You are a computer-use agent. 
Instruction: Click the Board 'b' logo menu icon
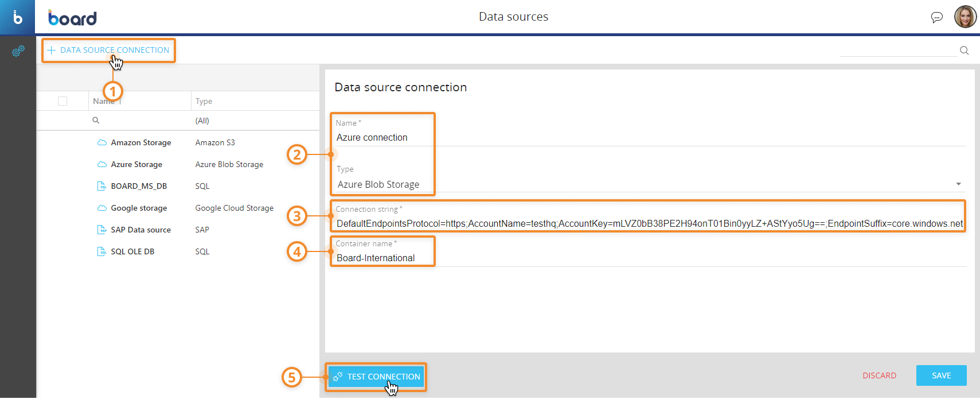(x=17, y=17)
